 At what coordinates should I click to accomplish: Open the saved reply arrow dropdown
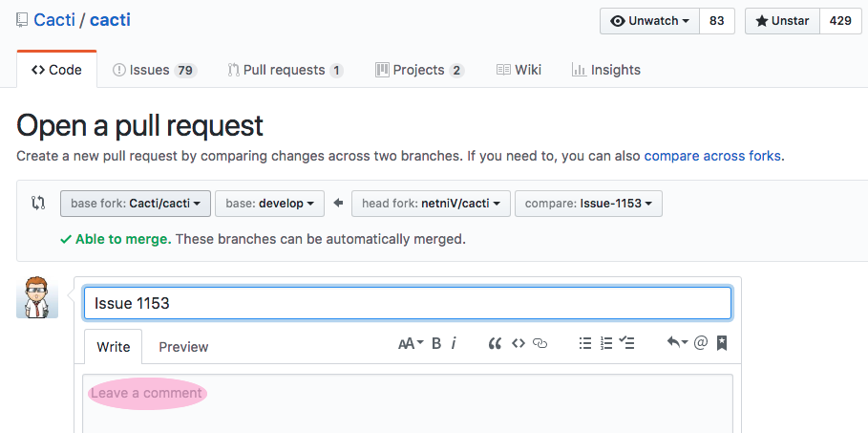[677, 343]
